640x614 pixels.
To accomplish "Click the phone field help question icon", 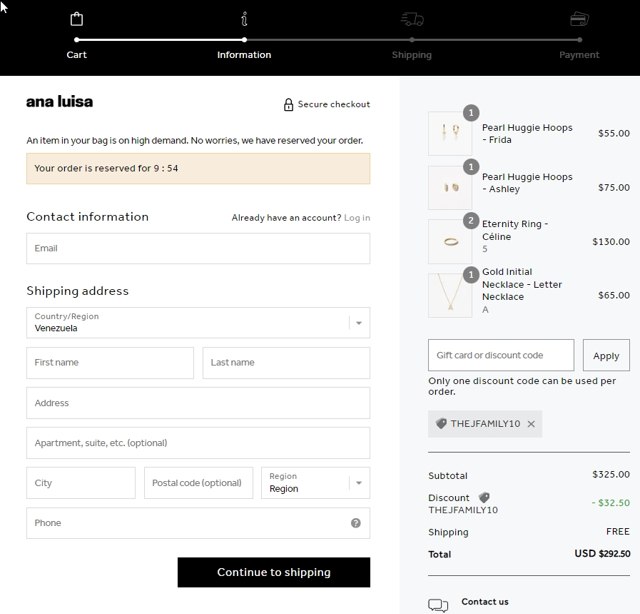I will pyautogui.click(x=356, y=523).
